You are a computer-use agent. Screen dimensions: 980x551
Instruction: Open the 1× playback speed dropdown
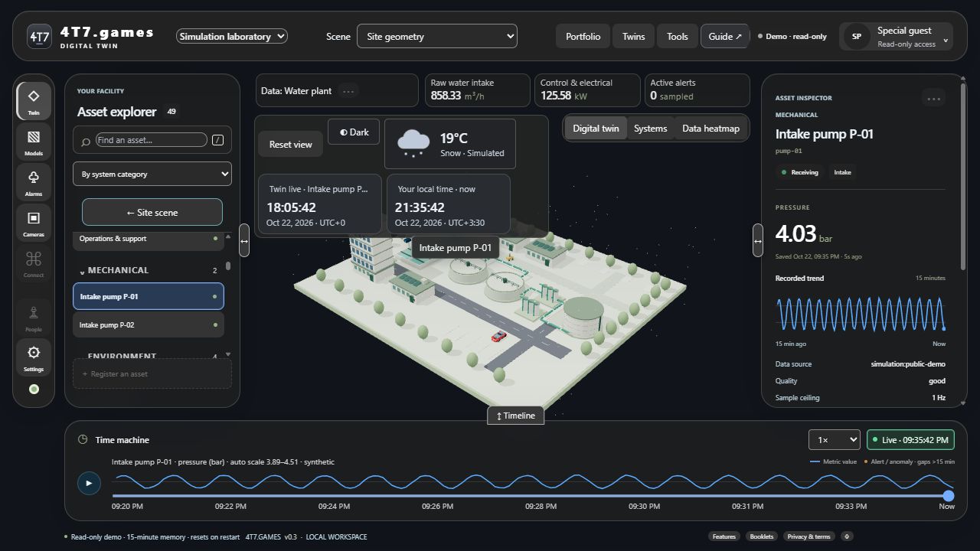click(x=835, y=440)
